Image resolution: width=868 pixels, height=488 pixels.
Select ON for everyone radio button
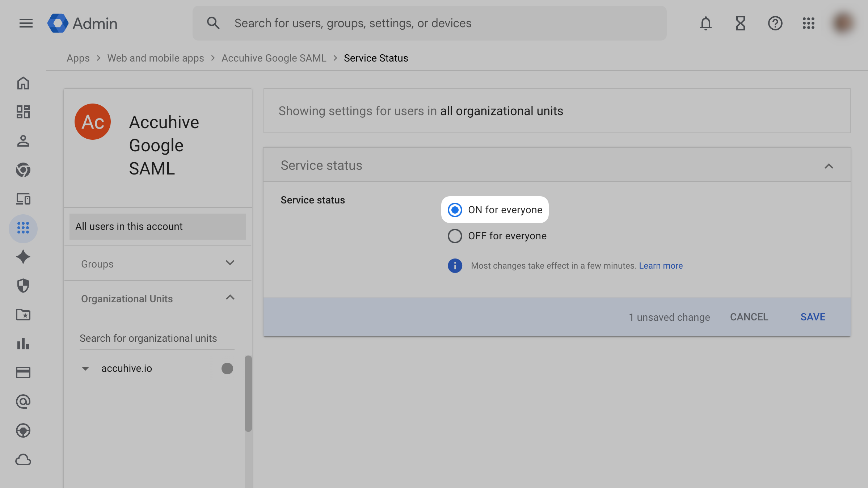pyautogui.click(x=455, y=210)
